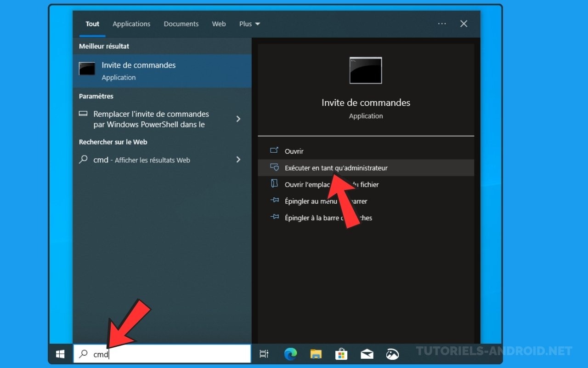Image resolution: width=588 pixels, height=368 pixels.
Task: Open the Windows Start button
Action: (x=60, y=354)
